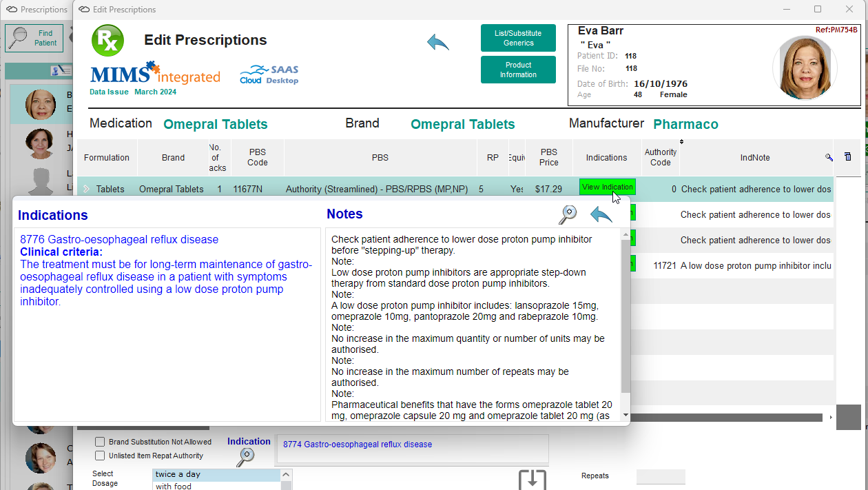Screen dimensions: 868x490
Task: Open Eva Barr's patient photo
Action: [805, 68]
